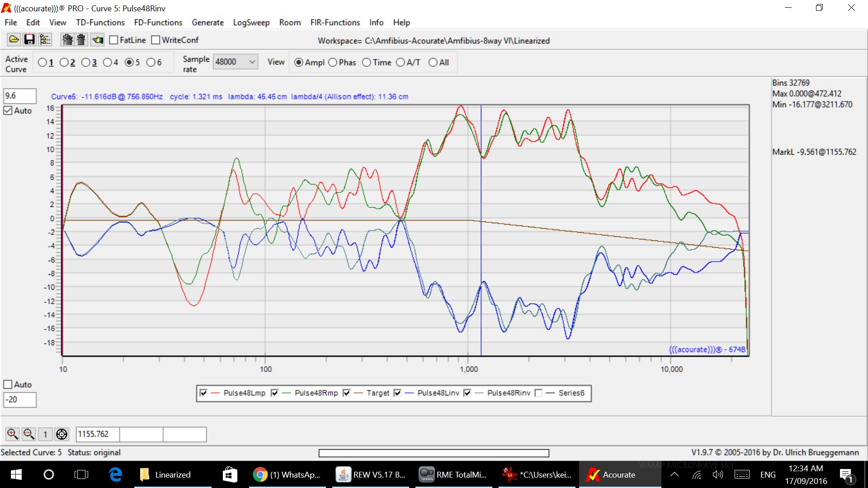Open the Windows Start menu
Image resolution: width=868 pixels, height=488 pixels.
[x=16, y=474]
